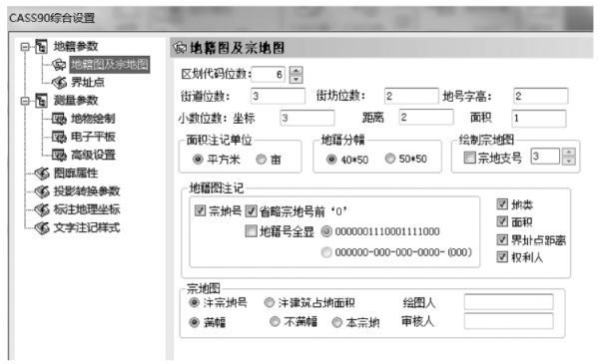
Task: Decrease 区划代码位数 with the down arrow
Action: click(x=297, y=79)
